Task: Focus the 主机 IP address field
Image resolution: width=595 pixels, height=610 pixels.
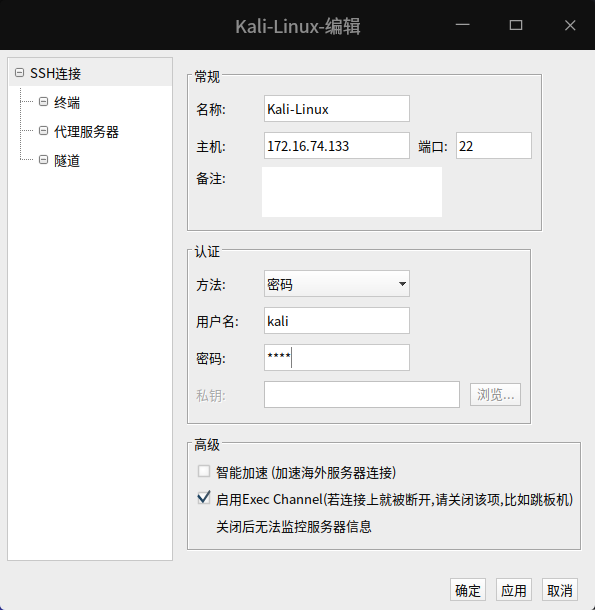Action: (x=337, y=145)
